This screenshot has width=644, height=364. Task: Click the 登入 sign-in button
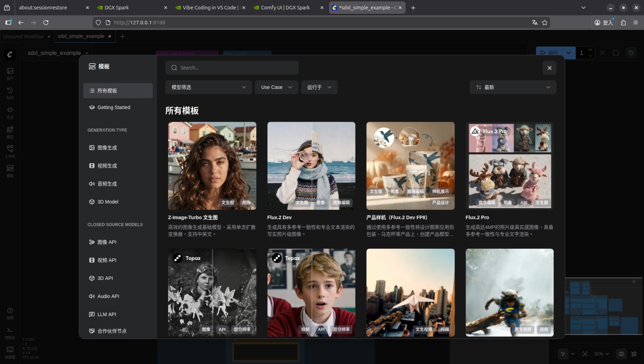point(604,22)
